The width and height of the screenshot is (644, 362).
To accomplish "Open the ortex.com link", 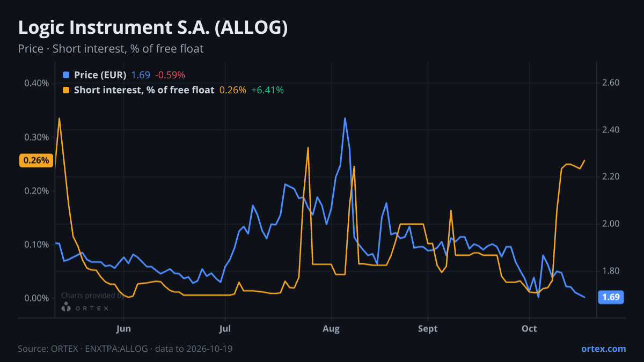I will click(x=603, y=349).
